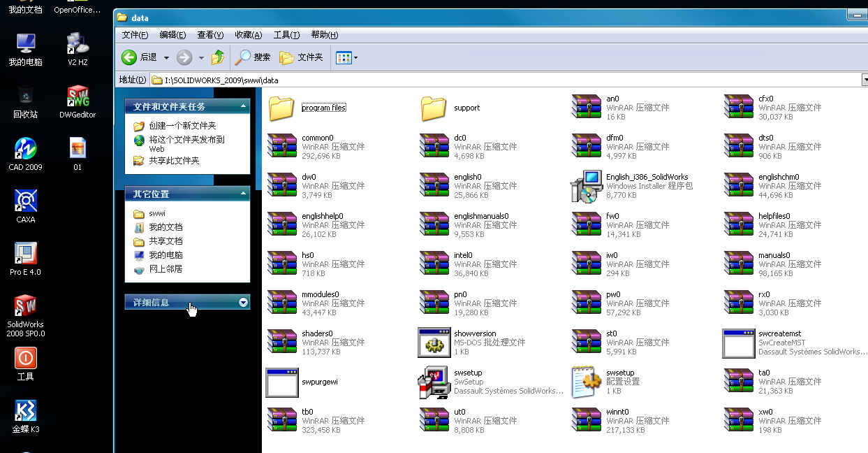The image size is (868, 453).
Task: Click the englishmanuals0 file name
Action: click(481, 216)
